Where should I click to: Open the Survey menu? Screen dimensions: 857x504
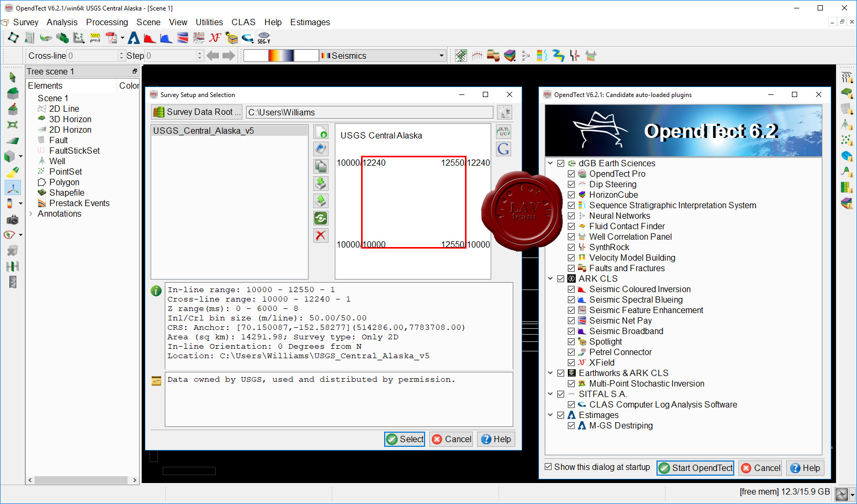(26, 22)
